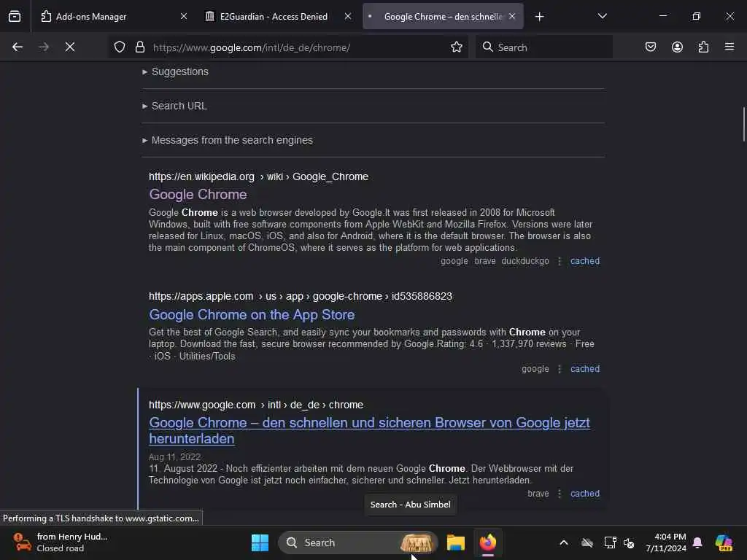The image size is (747, 560).
Task: Open network display tray icon
Action: pos(610,542)
